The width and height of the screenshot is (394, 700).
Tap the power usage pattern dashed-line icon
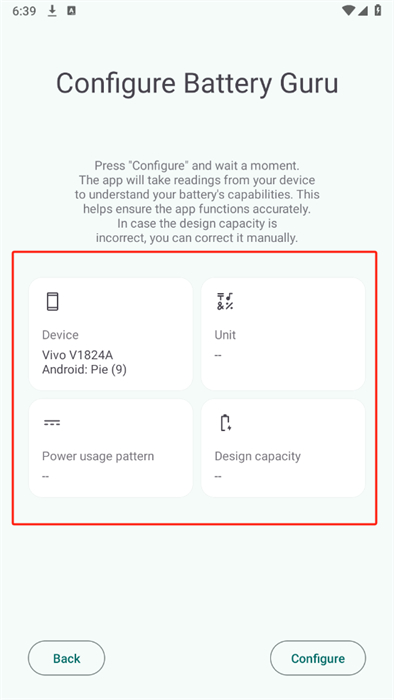coord(52,422)
